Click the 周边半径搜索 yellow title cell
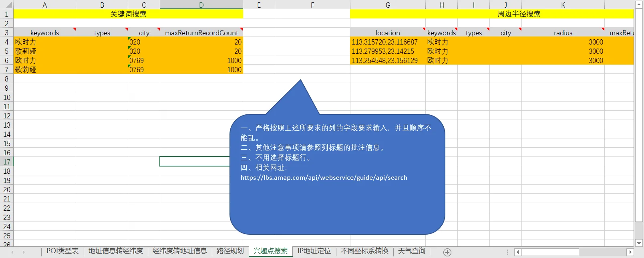 click(492, 14)
